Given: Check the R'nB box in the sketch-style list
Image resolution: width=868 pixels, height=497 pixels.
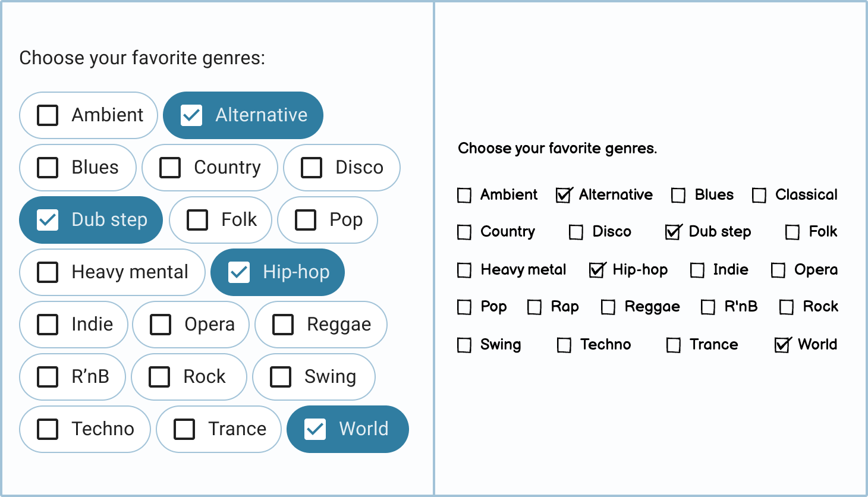Looking at the screenshot, I should 708,307.
